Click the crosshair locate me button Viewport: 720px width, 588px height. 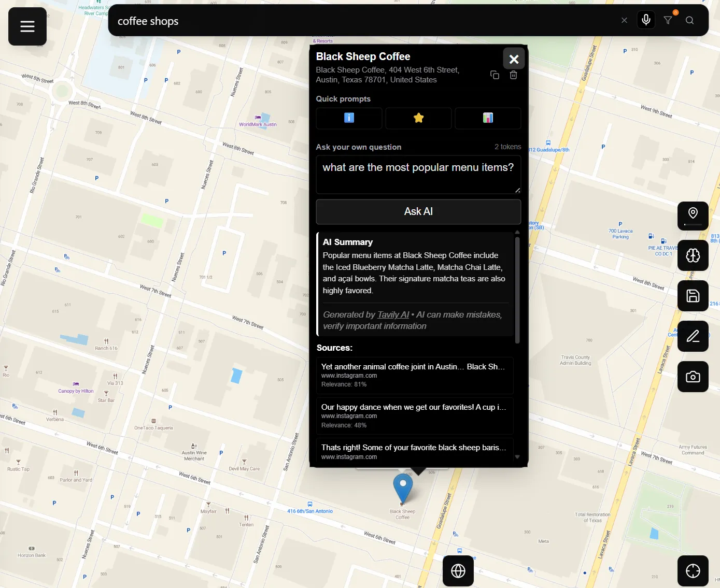tap(693, 571)
